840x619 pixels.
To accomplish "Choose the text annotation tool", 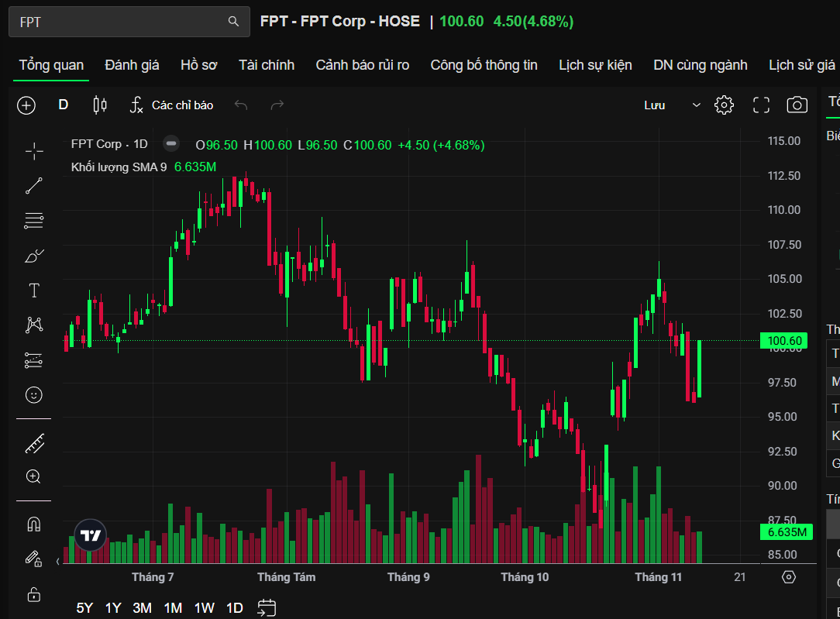I will 33,291.
